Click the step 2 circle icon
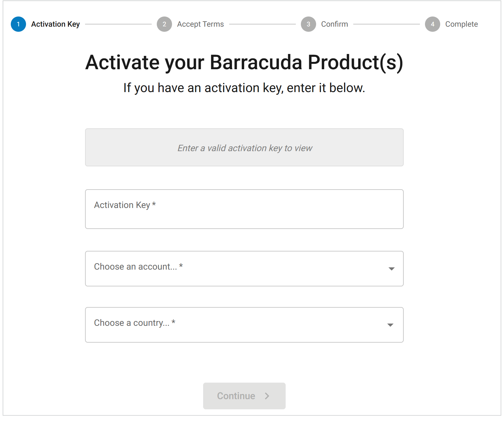 point(164,24)
